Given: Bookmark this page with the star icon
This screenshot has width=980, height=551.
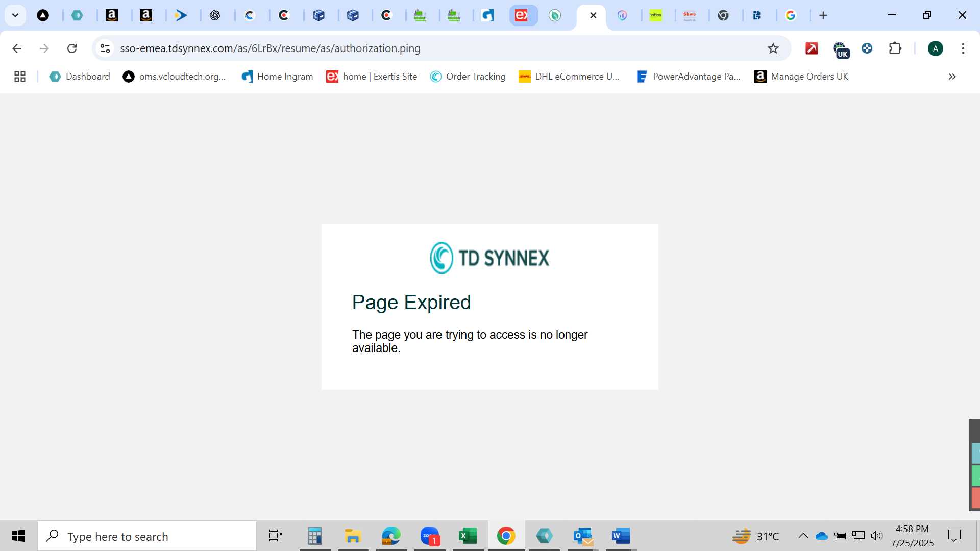Looking at the screenshot, I should coord(773,48).
